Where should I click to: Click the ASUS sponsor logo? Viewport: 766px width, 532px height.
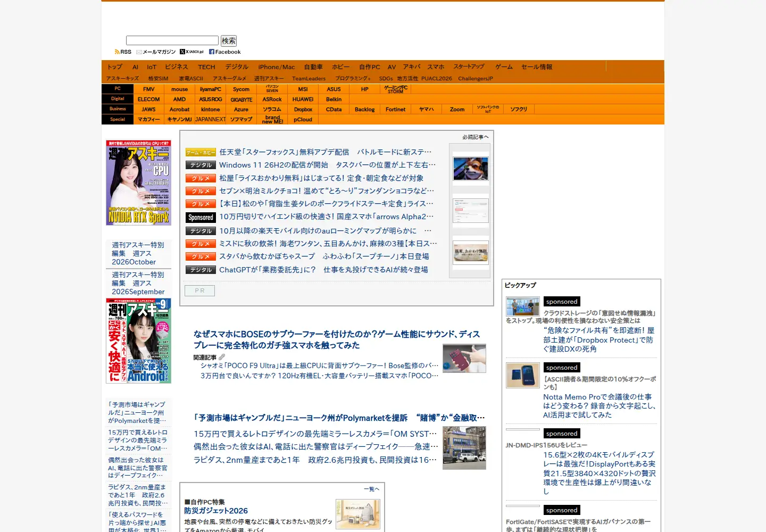(x=334, y=89)
